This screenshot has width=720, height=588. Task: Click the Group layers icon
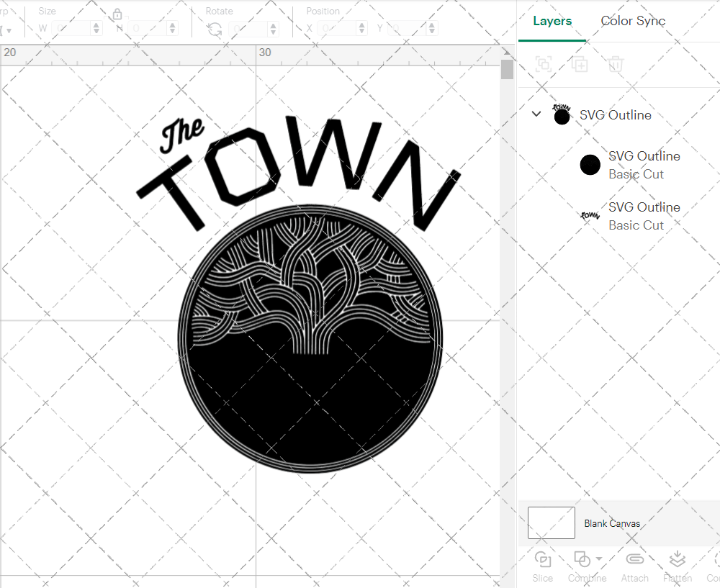click(544, 65)
